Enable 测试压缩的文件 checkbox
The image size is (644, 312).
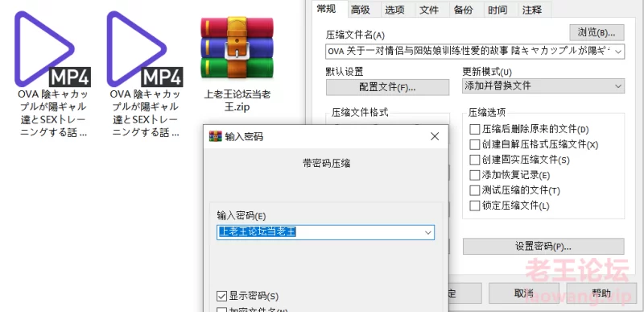475,190
